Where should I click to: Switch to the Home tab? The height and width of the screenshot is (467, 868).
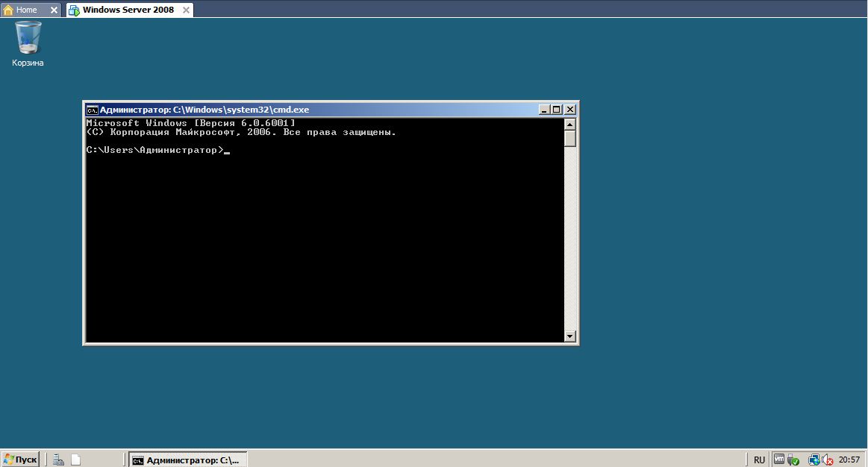(x=26, y=10)
